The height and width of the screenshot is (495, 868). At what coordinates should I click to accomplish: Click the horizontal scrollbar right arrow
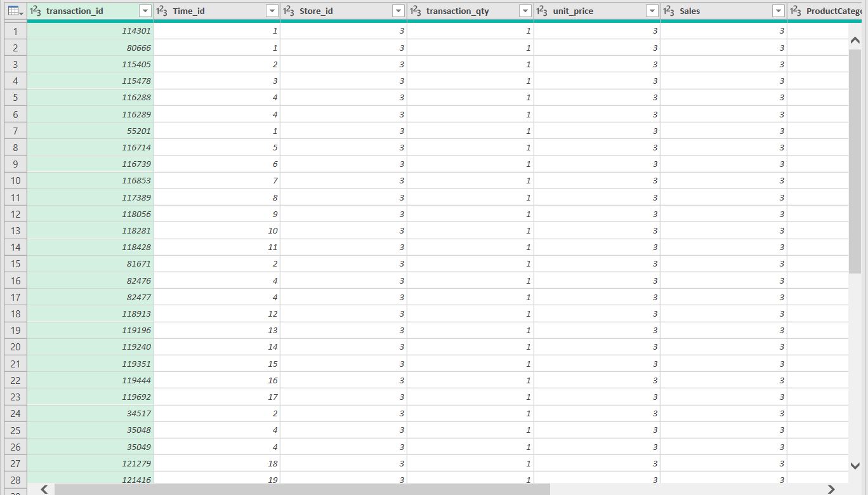click(x=831, y=489)
